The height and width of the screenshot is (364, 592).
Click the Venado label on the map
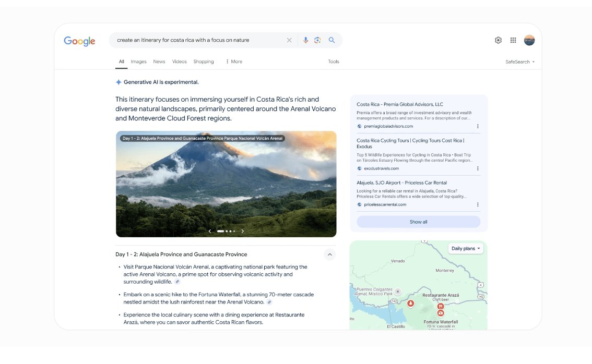pos(398,261)
